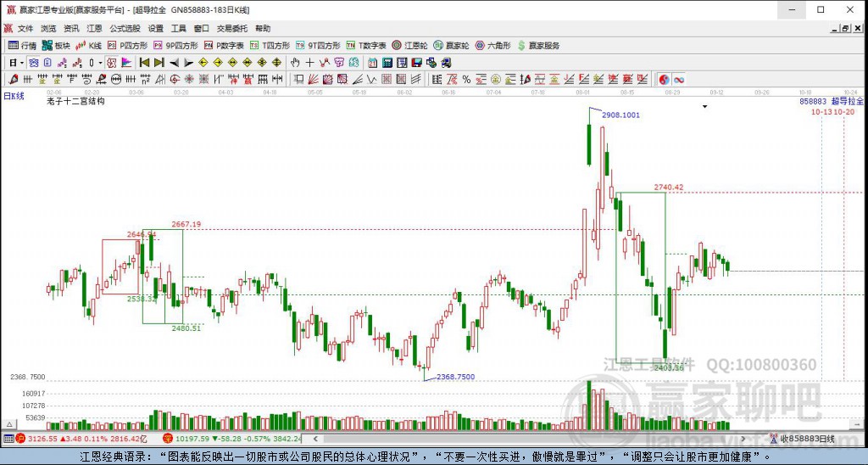Open the 9P四方形 tool
868x465 pixels.
175,46
